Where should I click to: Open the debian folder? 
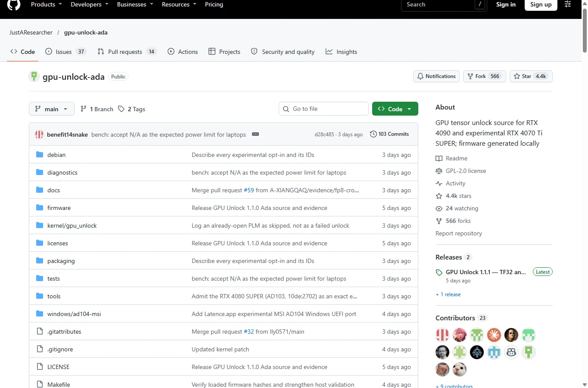click(56, 155)
